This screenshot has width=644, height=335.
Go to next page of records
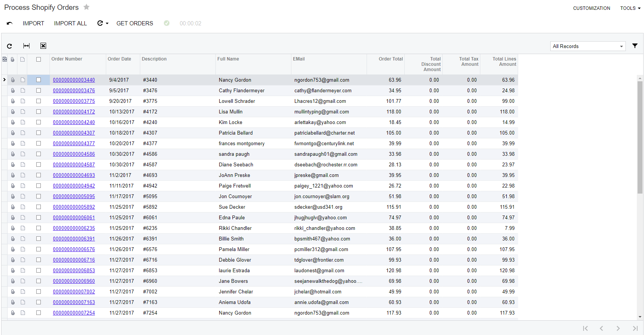(x=618, y=328)
